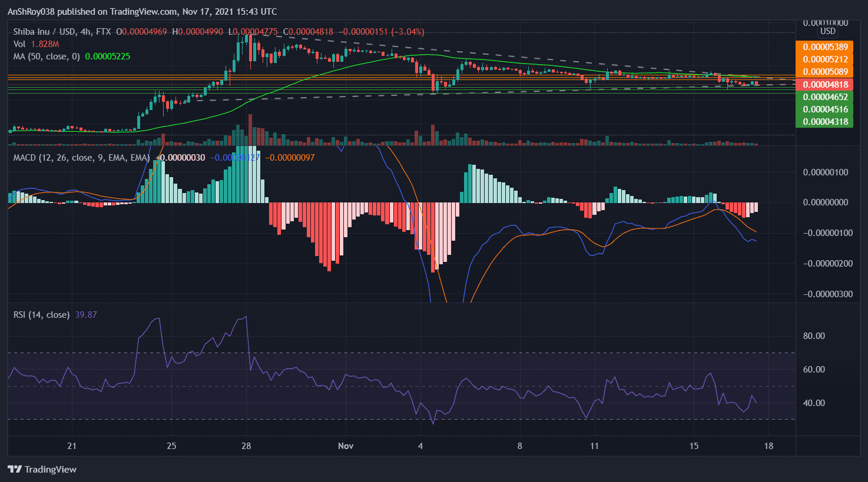Click the FTX exchange label in the legend
The image size is (868, 482).
pos(103,32)
